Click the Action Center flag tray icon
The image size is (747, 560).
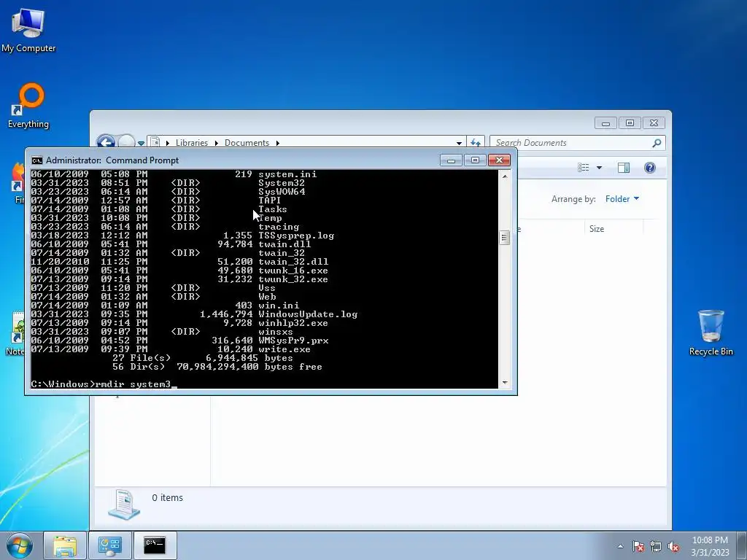(638, 546)
